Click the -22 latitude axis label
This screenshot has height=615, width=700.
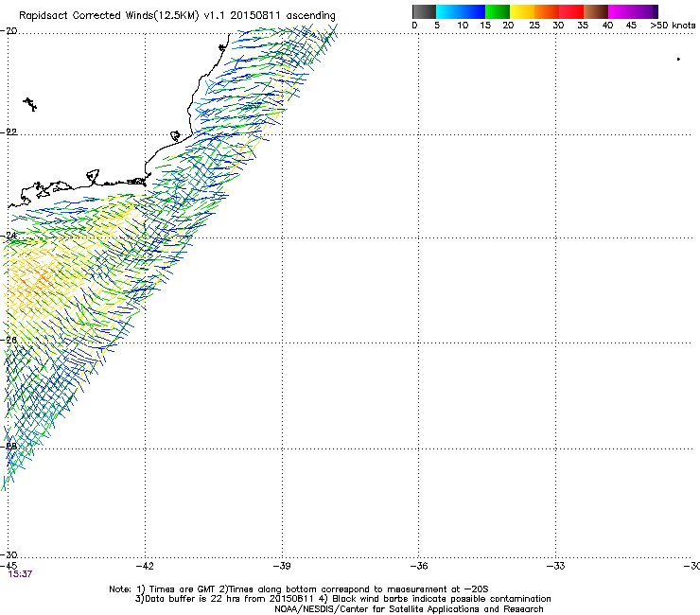click(9, 132)
